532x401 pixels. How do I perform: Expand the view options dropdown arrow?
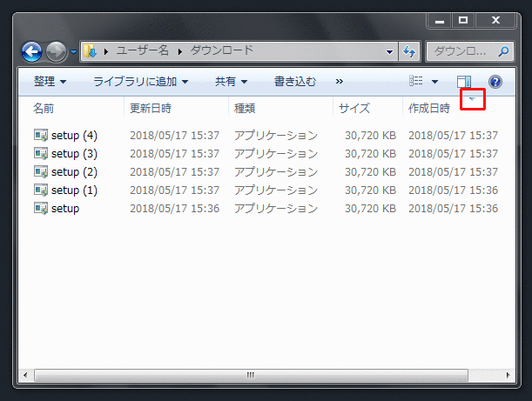point(434,82)
